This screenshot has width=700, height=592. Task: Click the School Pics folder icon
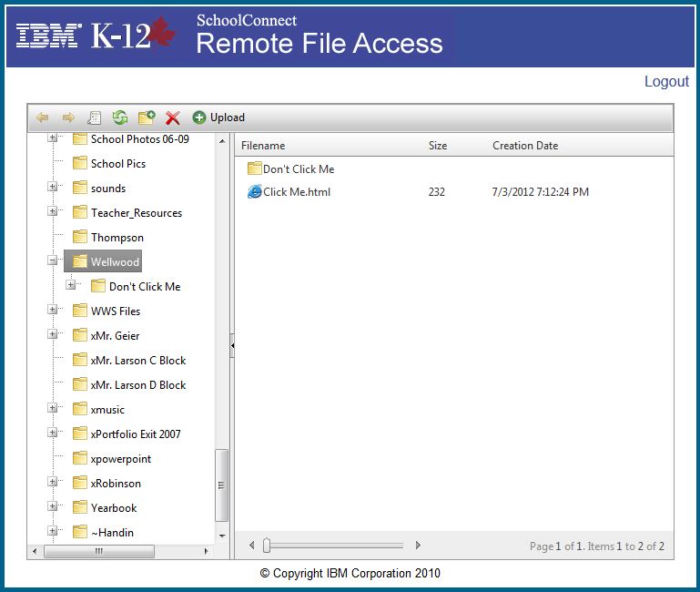point(80,163)
